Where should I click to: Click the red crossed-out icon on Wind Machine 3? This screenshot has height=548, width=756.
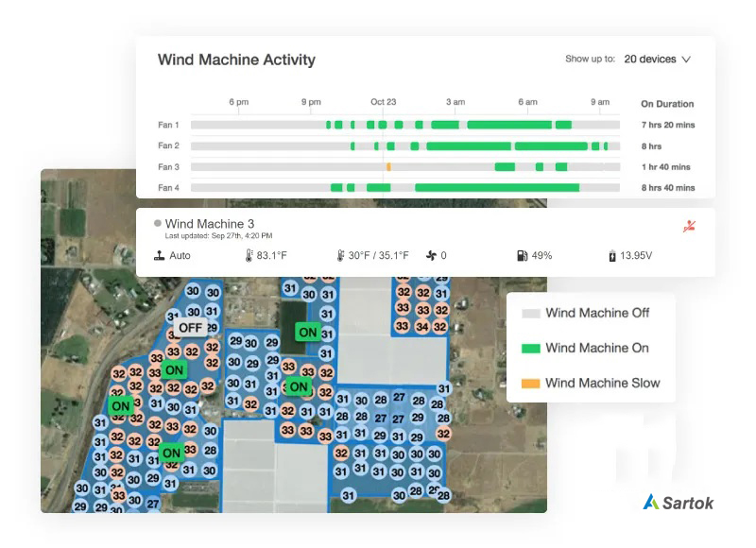point(690,227)
